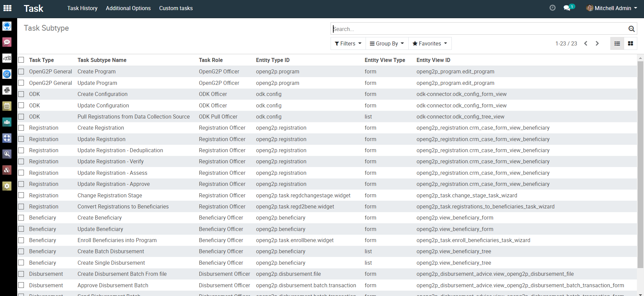644x296 pixels.
Task: Tick checkbox for Create Beneficiary row
Action: coord(21,218)
